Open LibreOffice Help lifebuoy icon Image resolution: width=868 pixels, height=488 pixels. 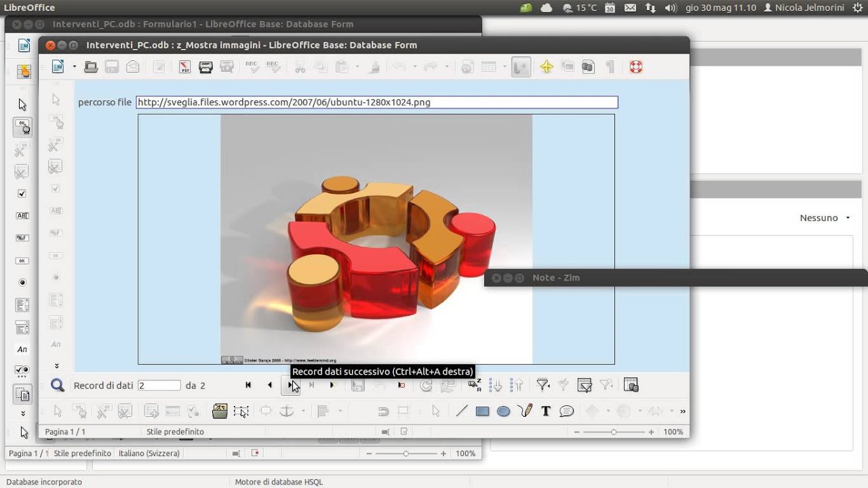pyautogui.click(x=635, y=66)
